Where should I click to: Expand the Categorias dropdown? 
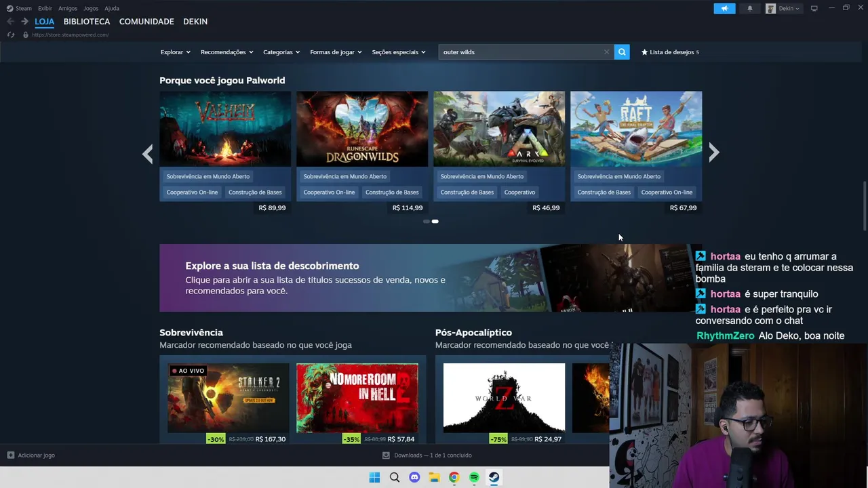pyautogui.click(x=281, y=52)
